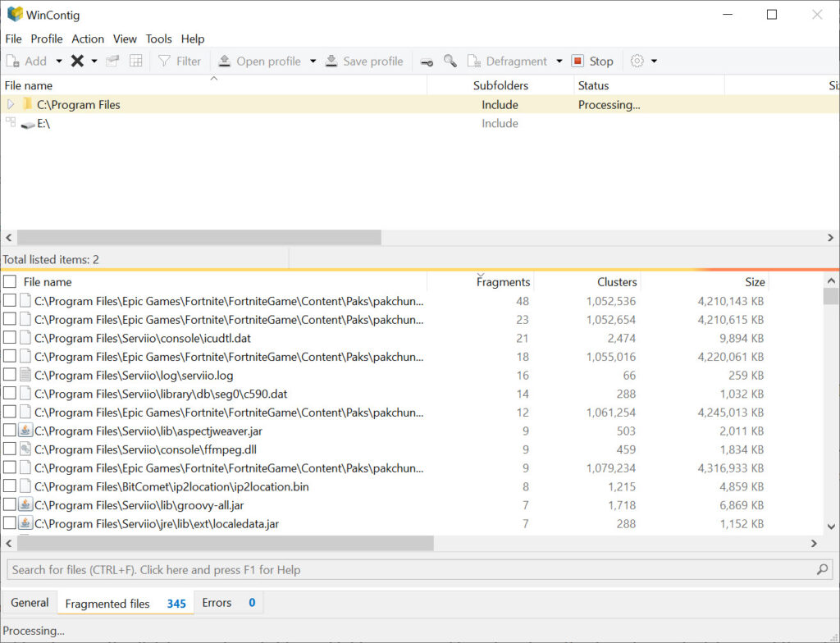Screen dimensions: 840x643
Task: Click the file list vertical scrollbar down arrow
Action: coord(831,527)
